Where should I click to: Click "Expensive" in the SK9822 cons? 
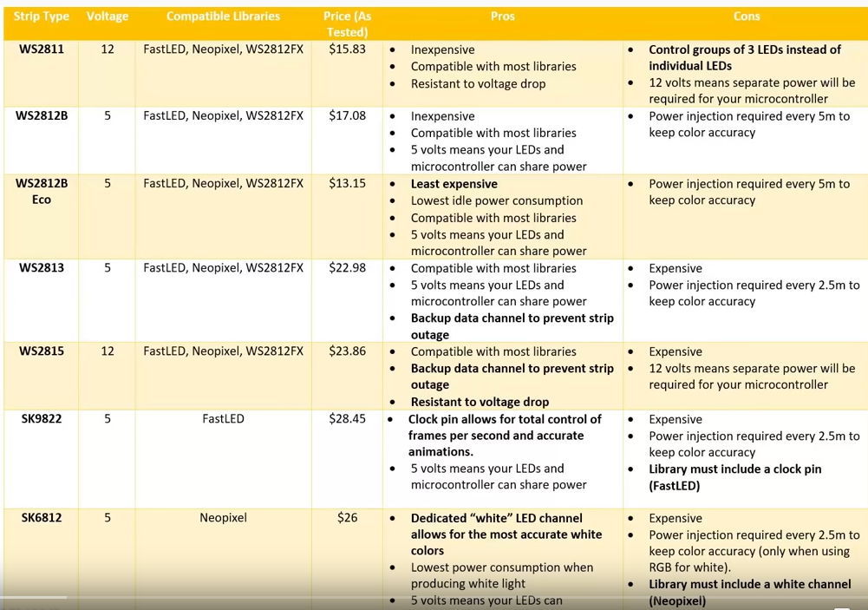tap(675, 419)
